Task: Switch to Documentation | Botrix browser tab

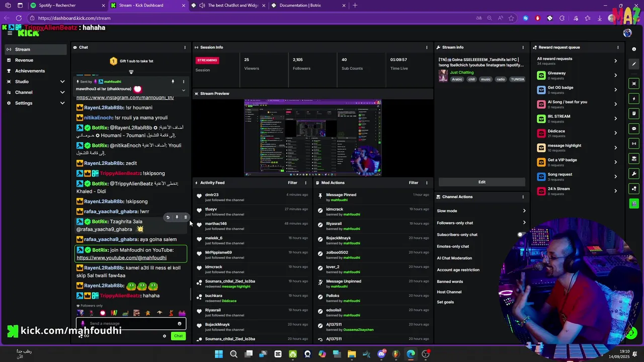Action: pyautogui.click(x=308, y=6)
